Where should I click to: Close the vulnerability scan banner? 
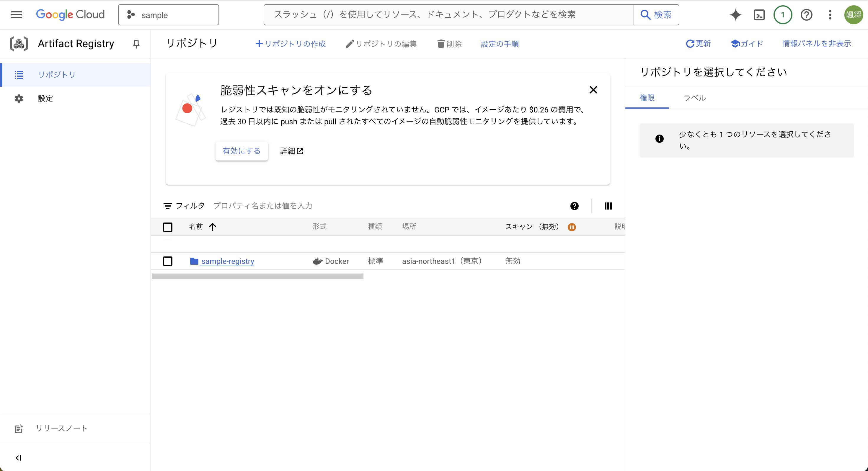(593, 90)
